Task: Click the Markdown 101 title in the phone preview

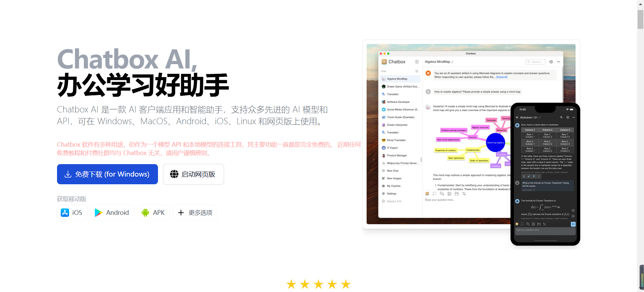Action: (x=529, y=117)
